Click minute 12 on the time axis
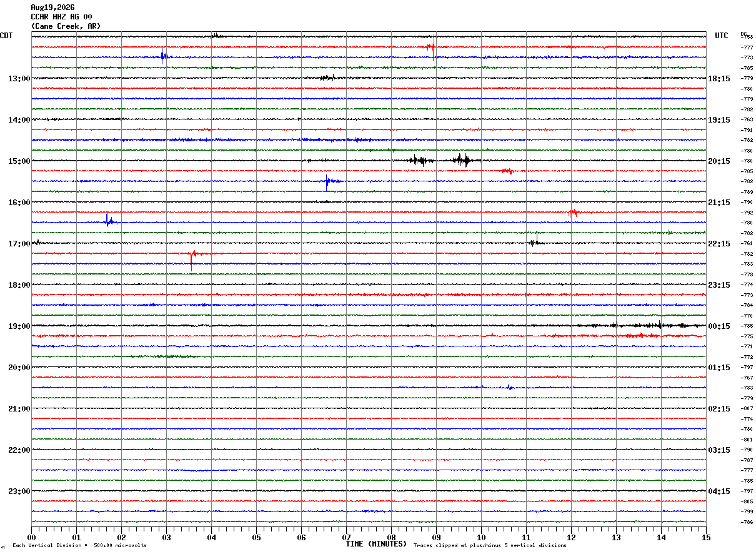The height and width of the screenshot is (554, 756). [x=571, y=537]
